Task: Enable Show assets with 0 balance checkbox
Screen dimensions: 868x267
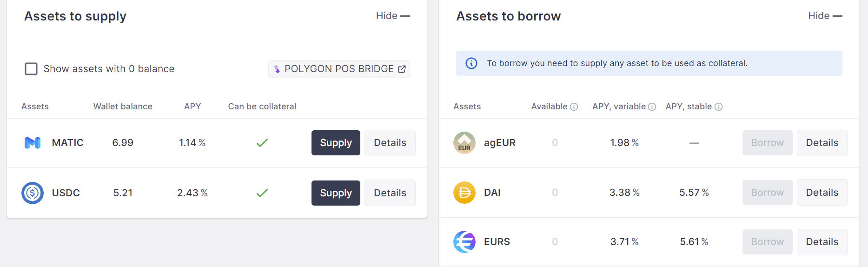Action: click(31, 69)
